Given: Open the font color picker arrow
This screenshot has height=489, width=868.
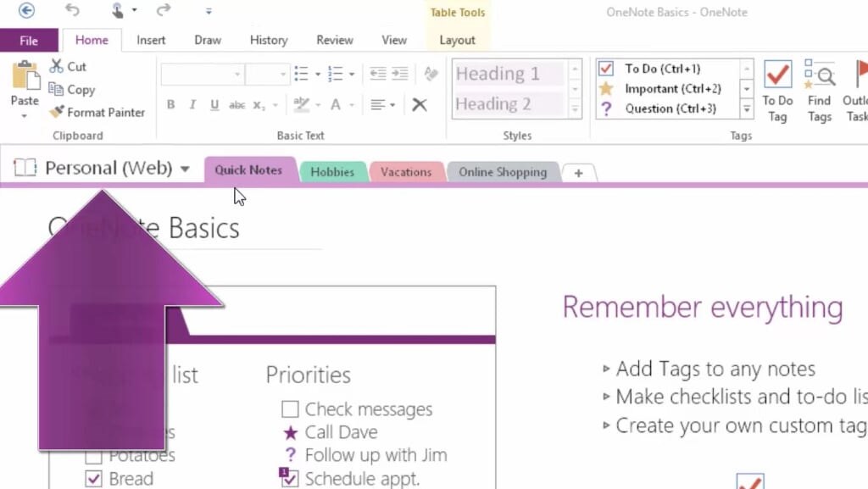Looking at the screenshot, I should (351, 105).
